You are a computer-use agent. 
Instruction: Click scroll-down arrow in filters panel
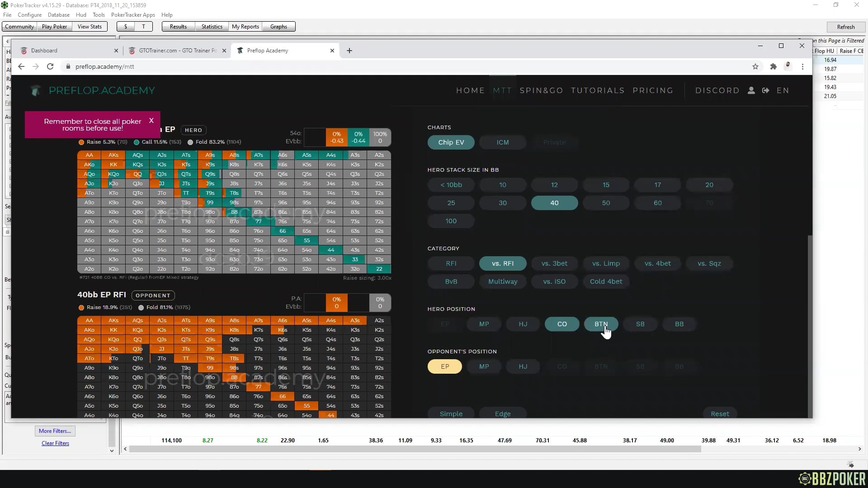pos(112,450)
